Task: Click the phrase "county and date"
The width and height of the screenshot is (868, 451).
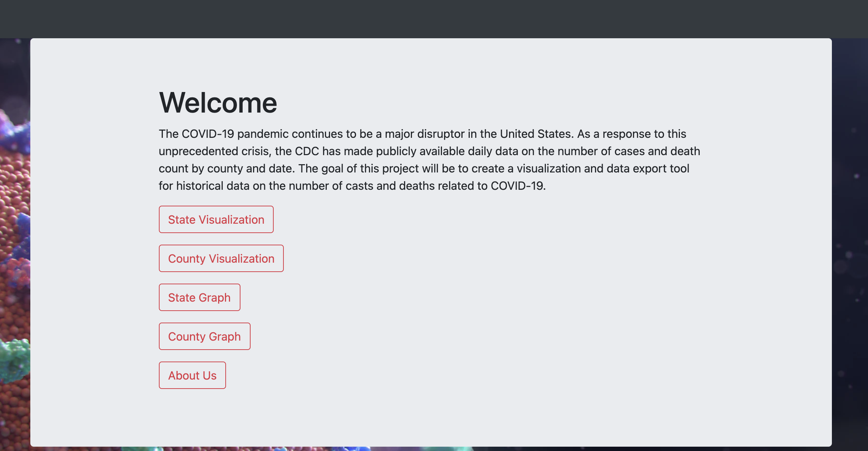Action: 249,168
